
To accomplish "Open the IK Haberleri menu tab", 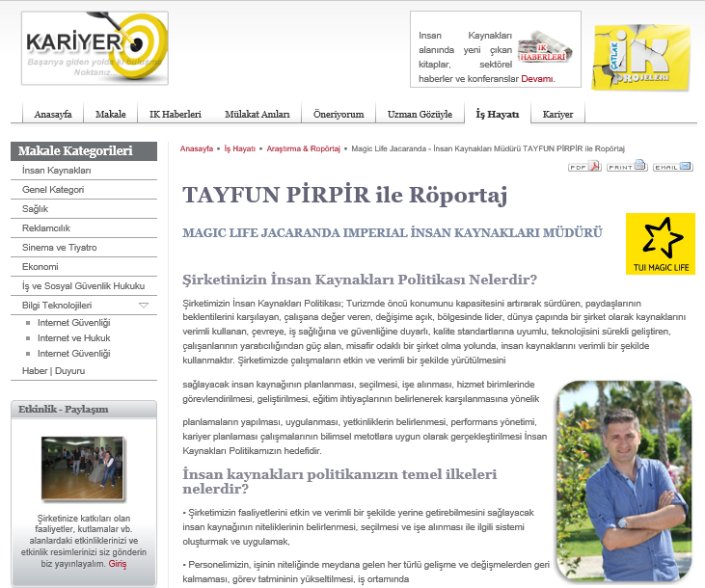I will (x=176, y=114).
